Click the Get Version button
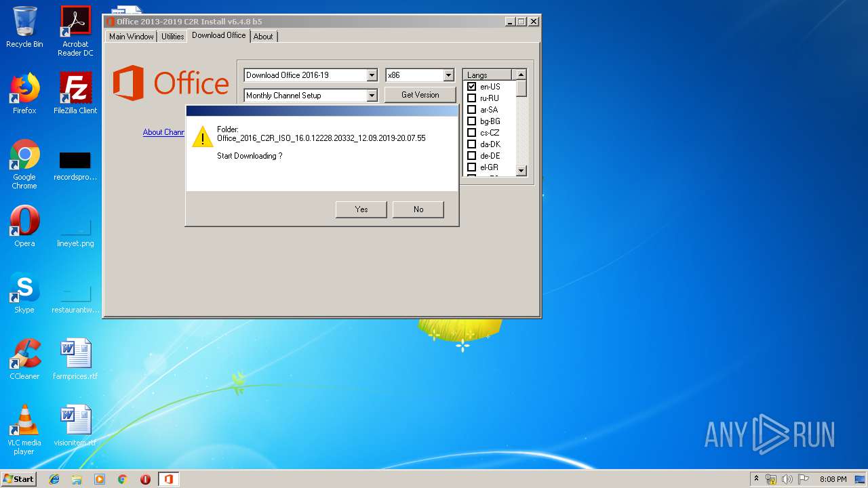The height and width of the screenshot is (488, 868). (x=420, y=95)
